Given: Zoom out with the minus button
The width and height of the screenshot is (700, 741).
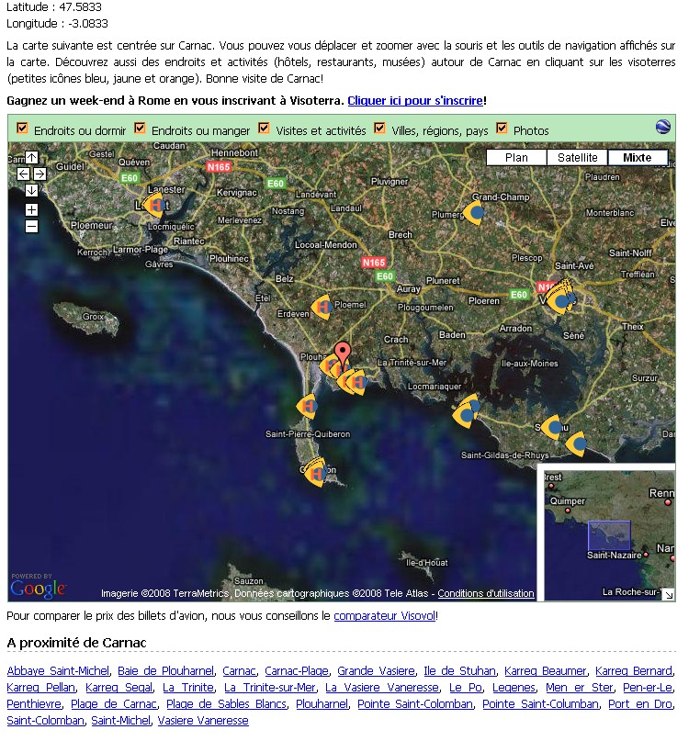Looking at the screenshot, I should [x=31, y=227].
